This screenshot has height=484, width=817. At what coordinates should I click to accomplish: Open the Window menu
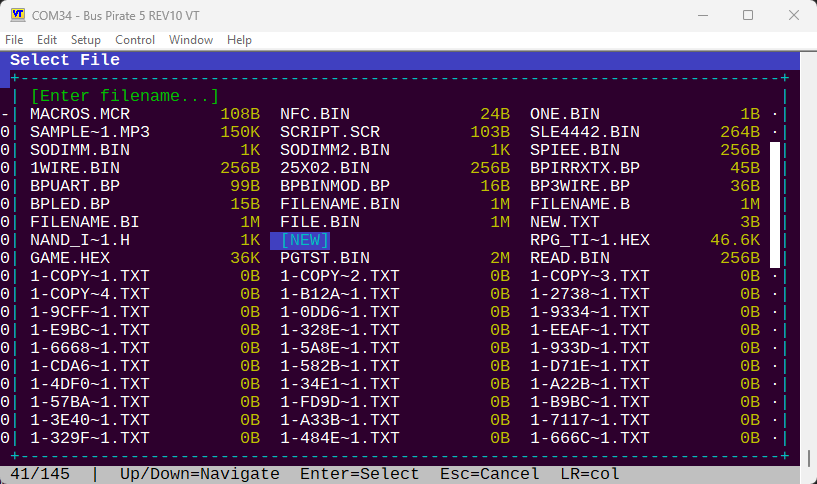pyautogui.click(x=191, y=40)
